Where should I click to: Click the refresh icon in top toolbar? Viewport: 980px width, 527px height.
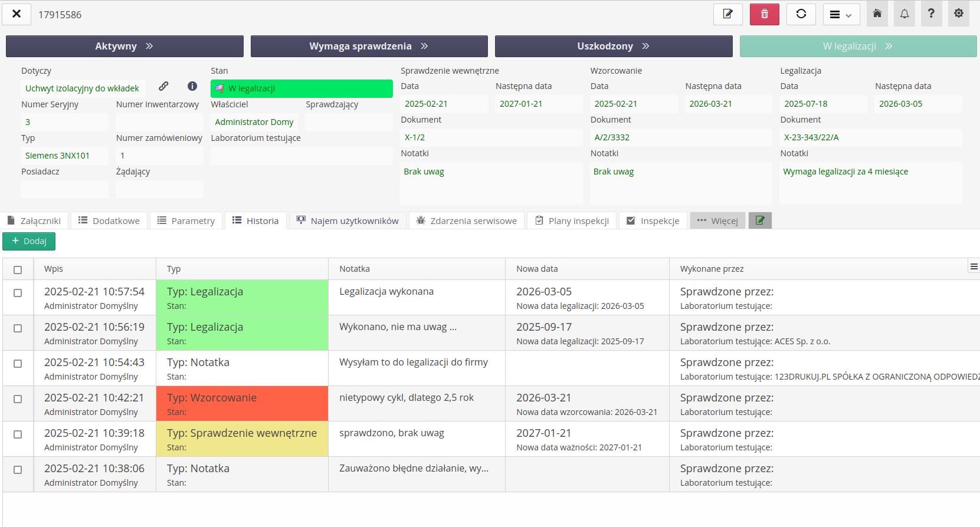click(801, 14)
